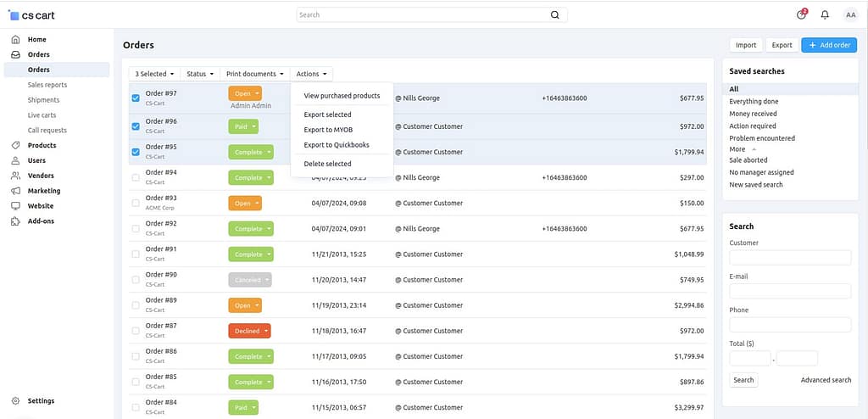
Task: Click the Search button in Search panel
Action: (x=743, y=380)
